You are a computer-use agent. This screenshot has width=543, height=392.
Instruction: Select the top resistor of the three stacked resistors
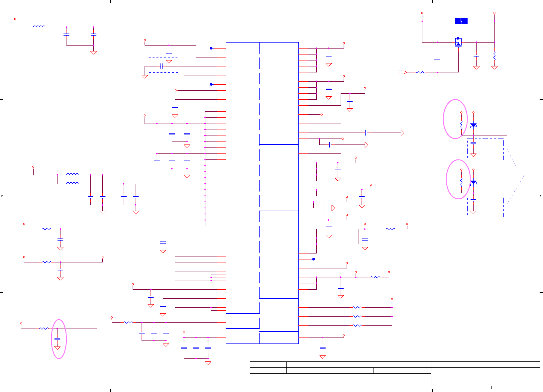click(357, 307)
